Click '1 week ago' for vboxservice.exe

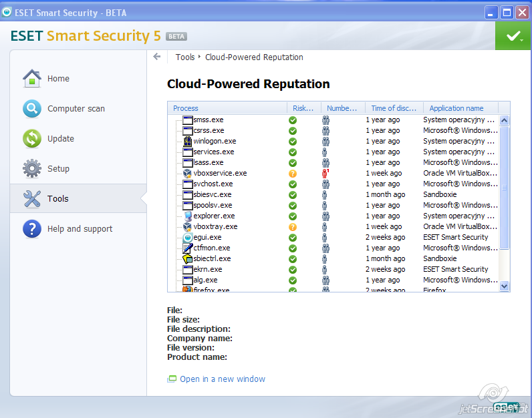pos(384,173)
